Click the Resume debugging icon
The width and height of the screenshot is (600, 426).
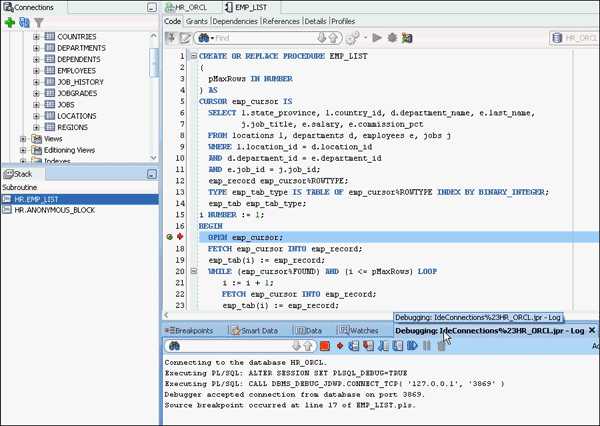coord(412,346)
